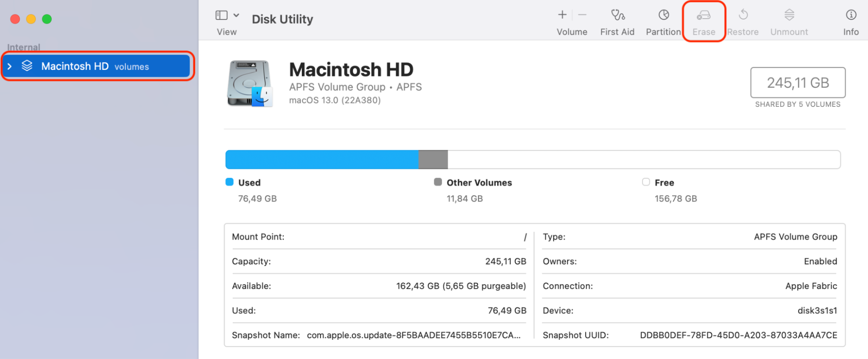The height and width of the screenshot is (359, 868).
Task: Click the Snapshot Name value
Action: click(x=413, y=335)
